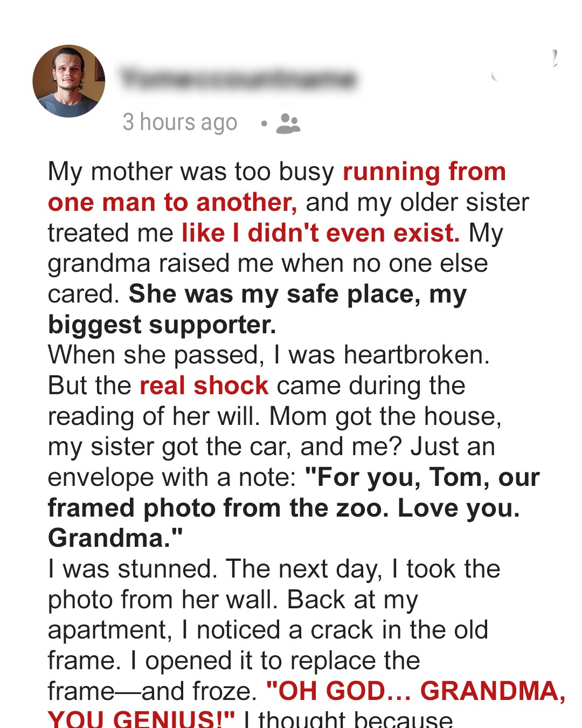582x728 pixels.
Task: Click the bold 'biggest supporter.' words
Action: click(x=162, y=325)
